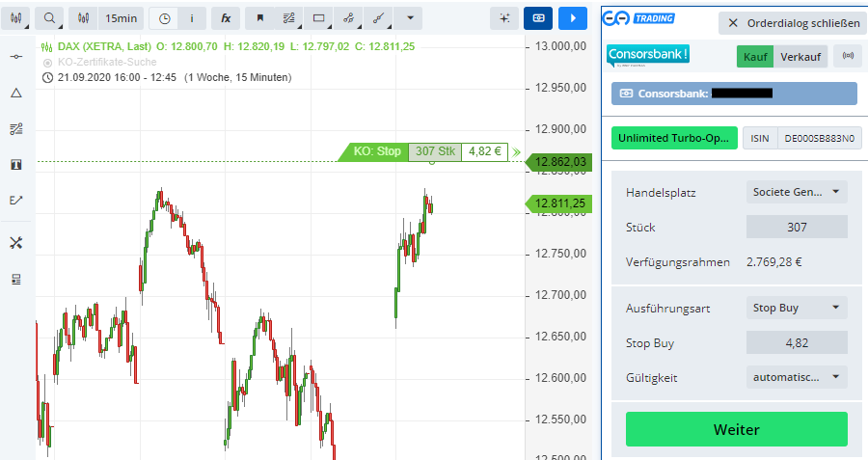Select the Fibonacci tool in left sidebar
The height and width of the screenshot is (460, 868).
point(16,129)
